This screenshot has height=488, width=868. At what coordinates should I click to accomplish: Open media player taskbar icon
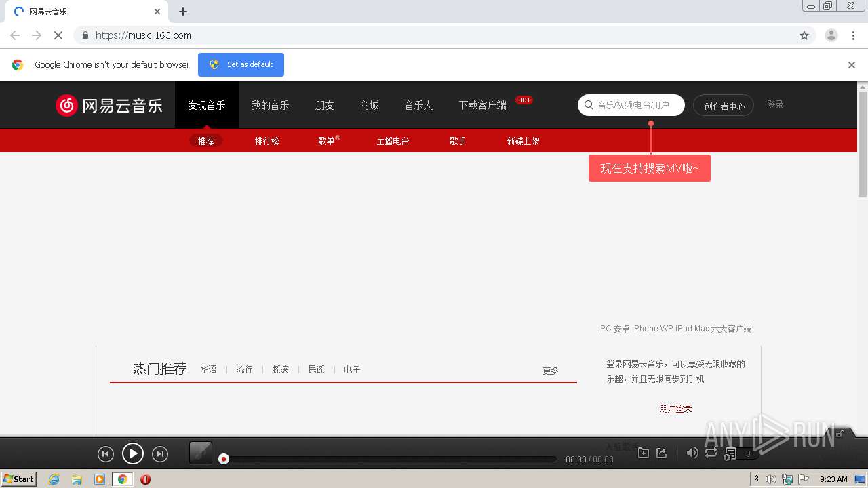tap(100, 479)
